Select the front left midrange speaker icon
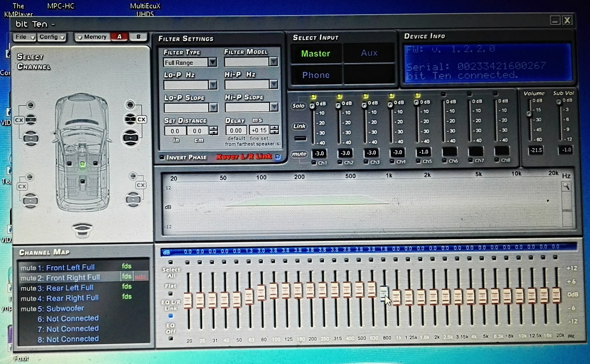Image resolution: width=590 pixels, height=364 pixels. coord(31,119)
